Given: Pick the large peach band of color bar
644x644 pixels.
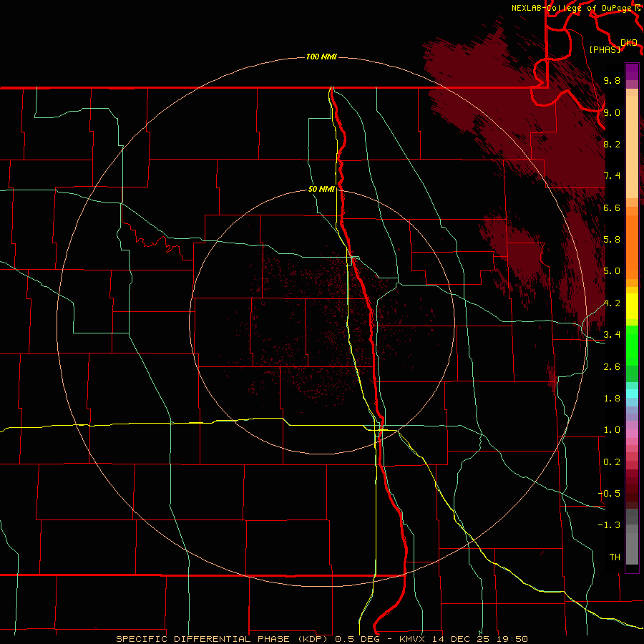Looking at the screenshot, I should point(632,147).
